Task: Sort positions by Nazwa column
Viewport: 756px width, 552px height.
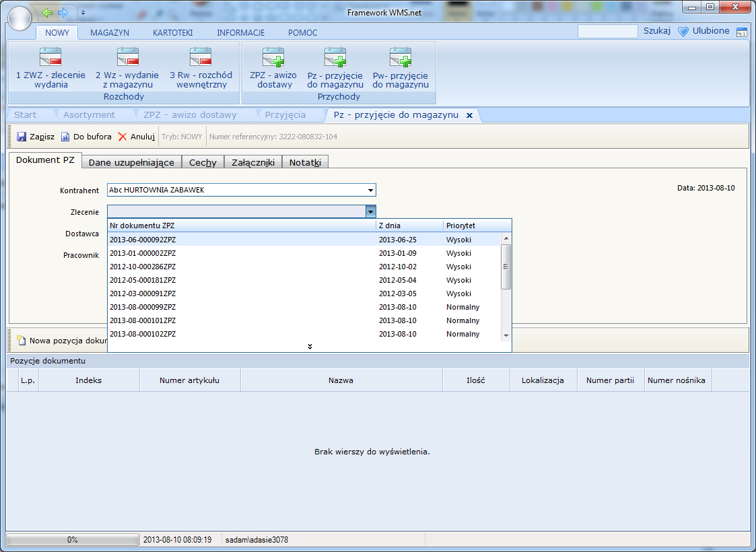Action: point(341,380)
